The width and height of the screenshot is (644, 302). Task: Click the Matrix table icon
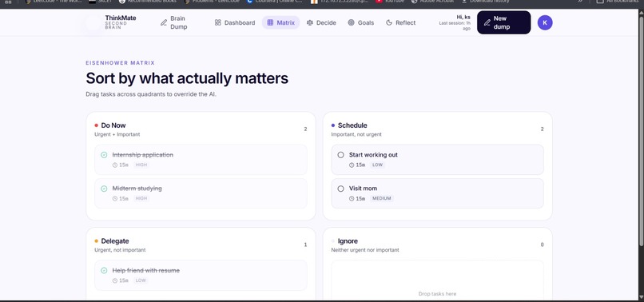(270, 22)
